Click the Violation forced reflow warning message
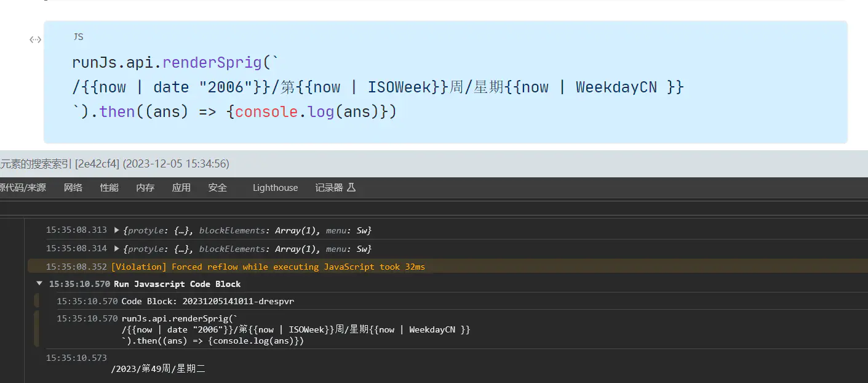 [x=268, y=267]
